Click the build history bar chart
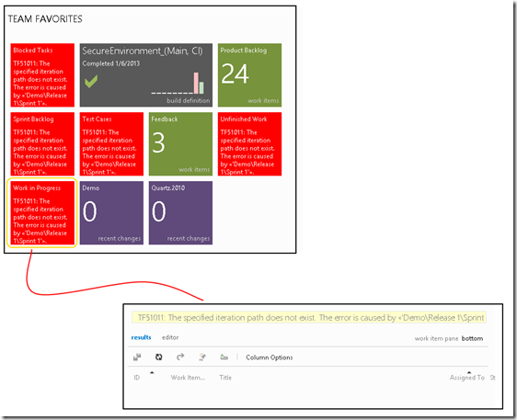The height and width of the screenshot is (420, 517). (178, 83)
